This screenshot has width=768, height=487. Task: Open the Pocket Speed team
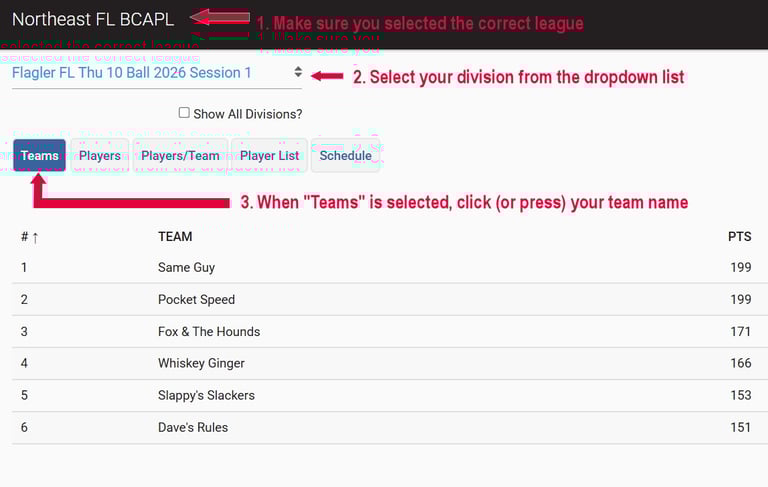[x=196, y=300]
